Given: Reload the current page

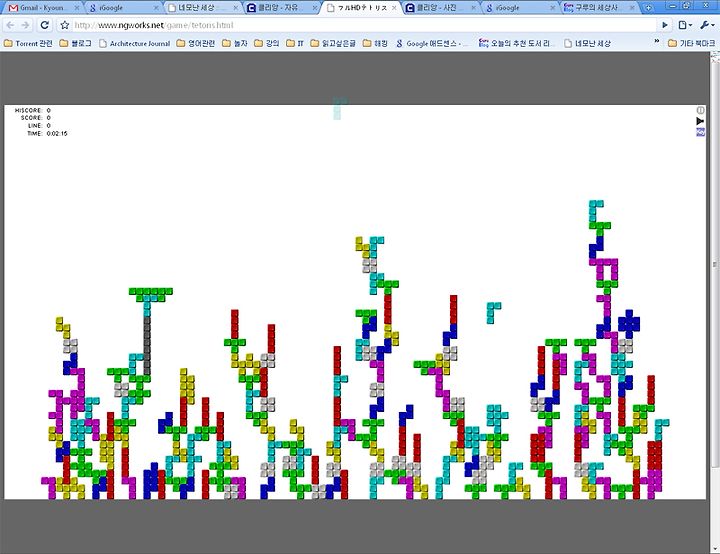Looking at the screenshot, I should 45,25.
